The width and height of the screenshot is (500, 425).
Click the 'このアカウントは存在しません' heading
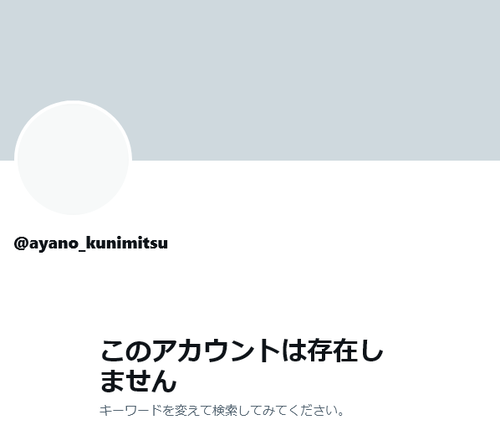(241, 365)
